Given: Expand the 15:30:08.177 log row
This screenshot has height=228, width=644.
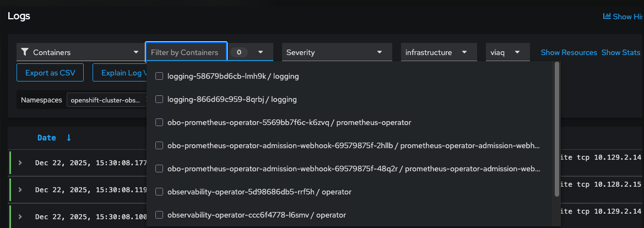Looking at the screenshot, I should 20,162.
